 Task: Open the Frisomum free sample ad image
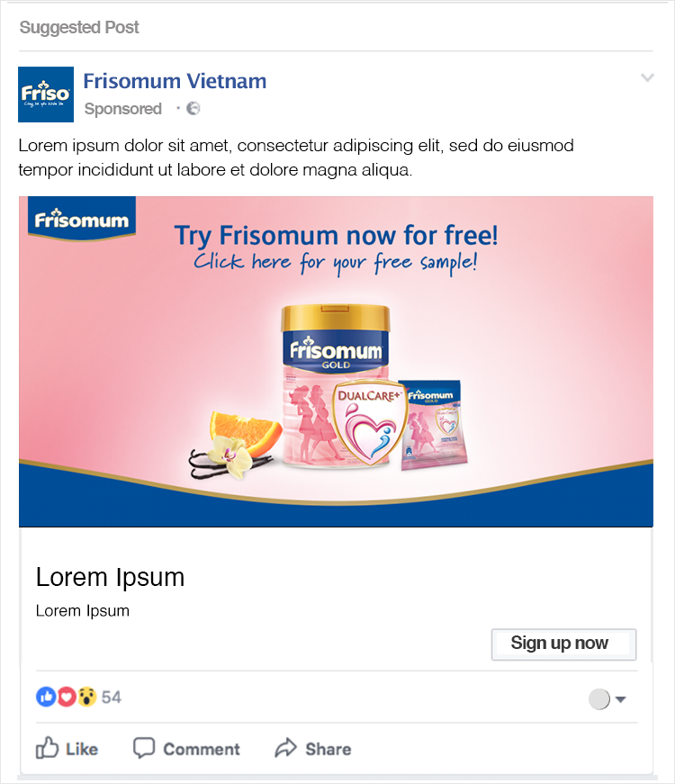[x=336, y=362]
